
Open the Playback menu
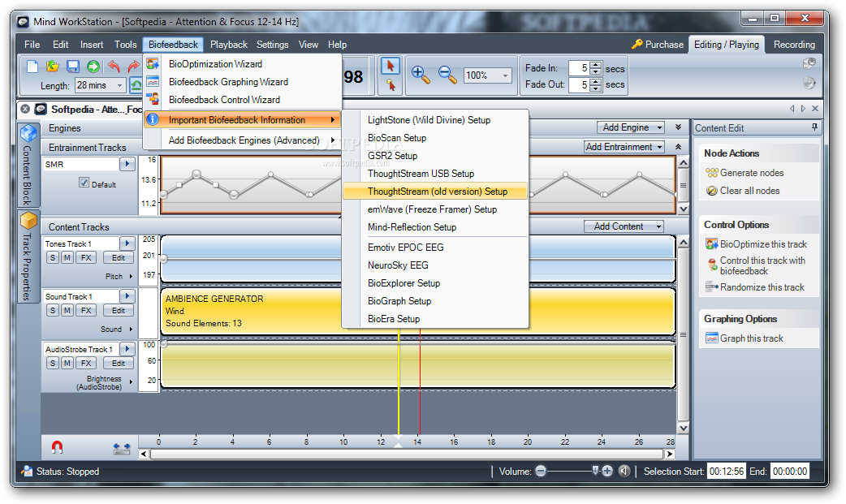coord(229,45)
